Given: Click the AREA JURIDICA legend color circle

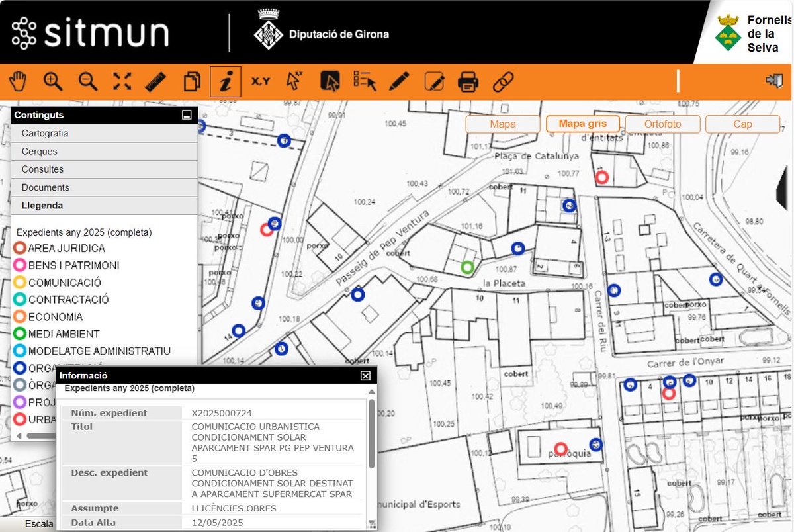Looking at the screenshot, I should pos(21,248).
